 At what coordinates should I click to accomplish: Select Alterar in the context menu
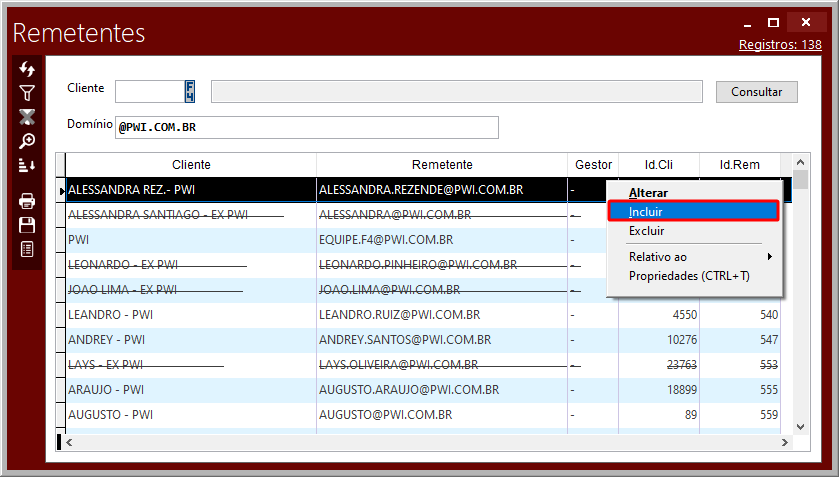648,192
